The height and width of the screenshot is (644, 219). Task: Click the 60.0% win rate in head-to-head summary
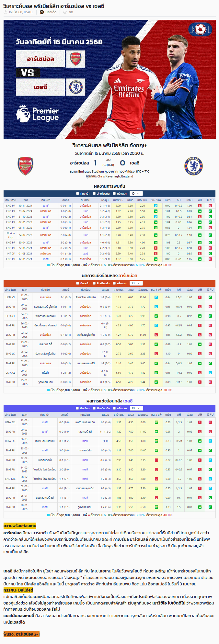[x=108, y=265]
